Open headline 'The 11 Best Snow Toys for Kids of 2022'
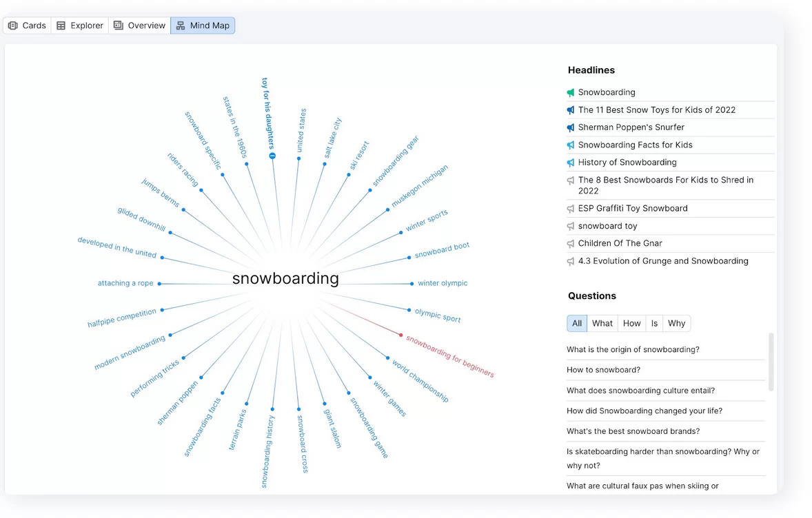Viewport: 812px width, 518px height. [657, 110]
